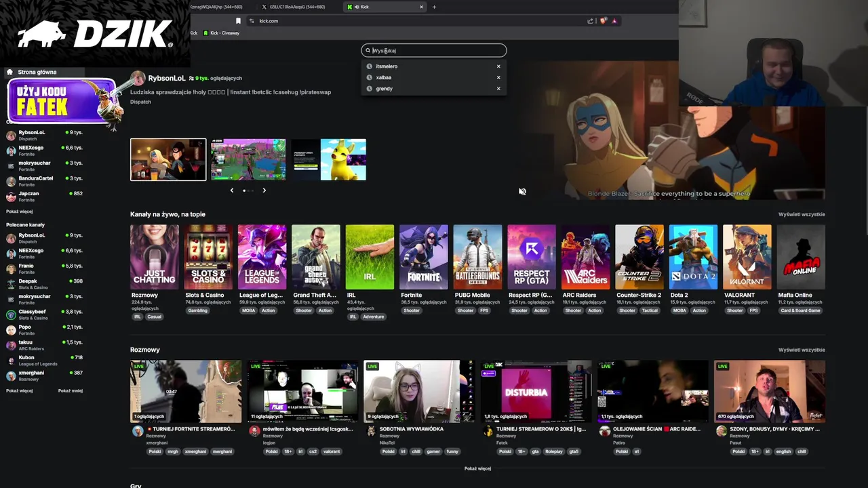Open the VALORANT category tile
The height and width of the screenshot is (488, 868).
point(747,258)
